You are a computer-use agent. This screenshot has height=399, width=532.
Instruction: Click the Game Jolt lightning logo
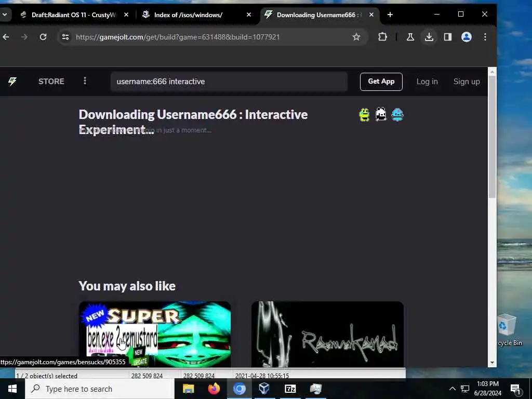[x=12, y=82]
